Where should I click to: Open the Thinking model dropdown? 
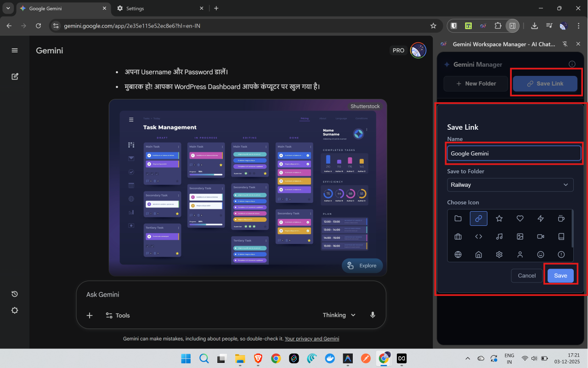(339, 315)
